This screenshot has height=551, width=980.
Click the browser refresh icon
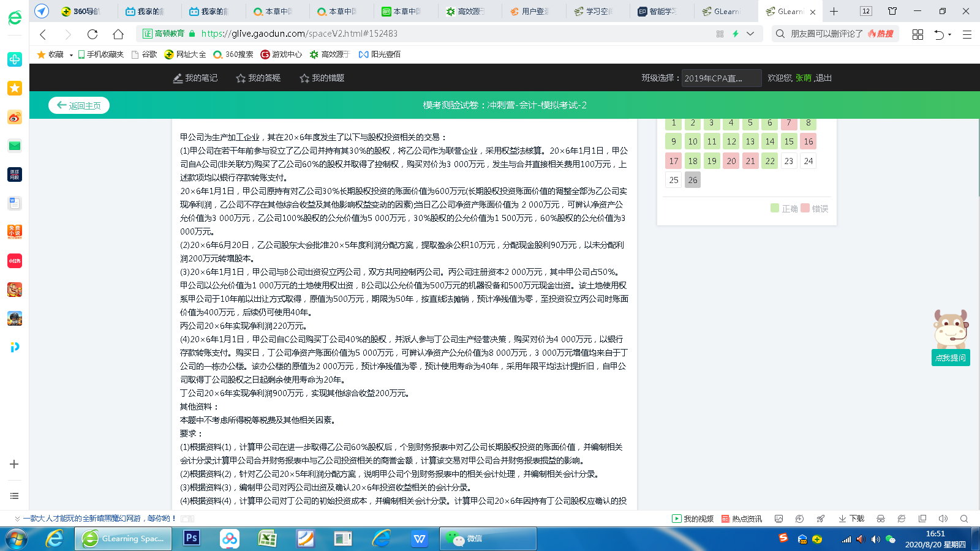pyautogui.click(x=92, y=34)
